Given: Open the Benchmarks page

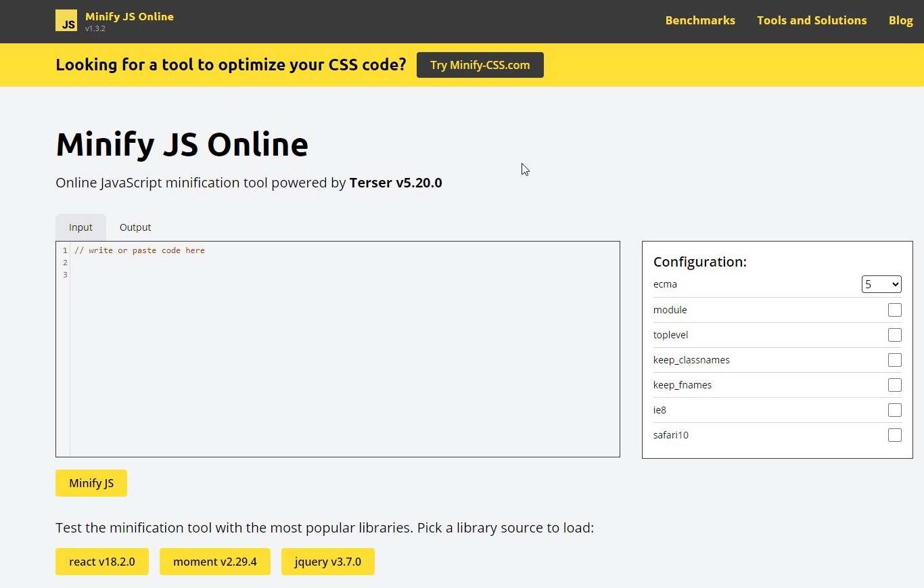Looking at the screenshot, I should pos(700,20).
